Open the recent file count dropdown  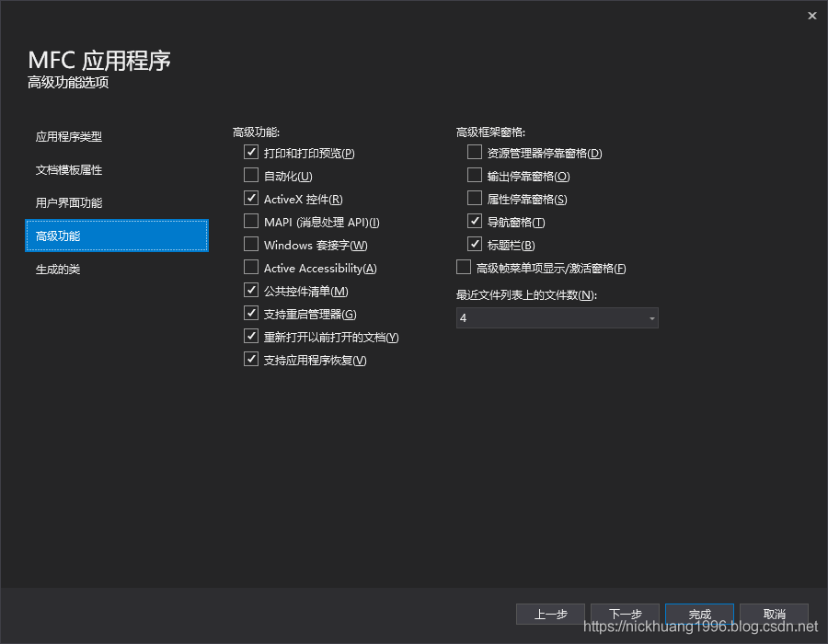click(x=558, y=317)
